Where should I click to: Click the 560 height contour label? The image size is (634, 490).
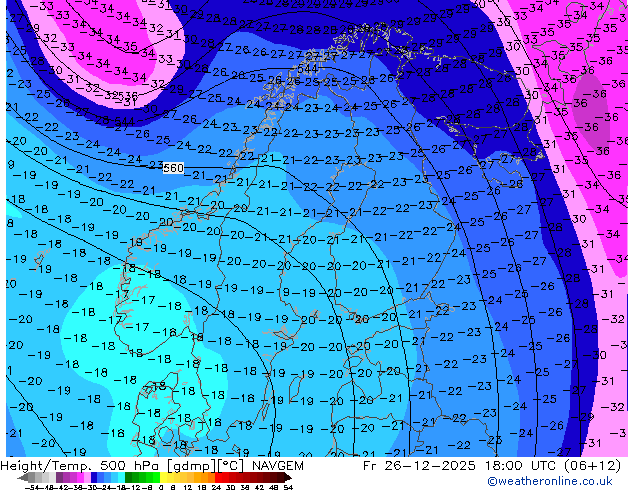tap(173, 167)
